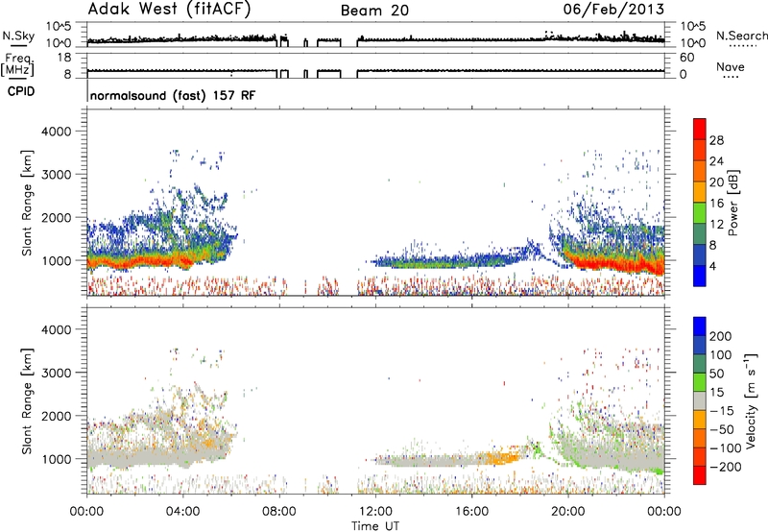The image size is (768, 532).
Task: Click the dotted Nave legend line sample
Action: click(x=731, y=77)
